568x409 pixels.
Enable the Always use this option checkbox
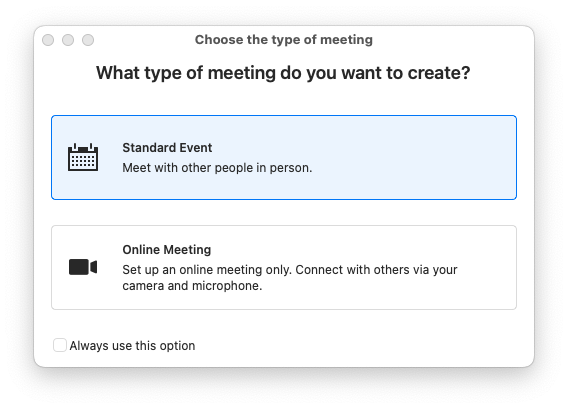(60, 345)
